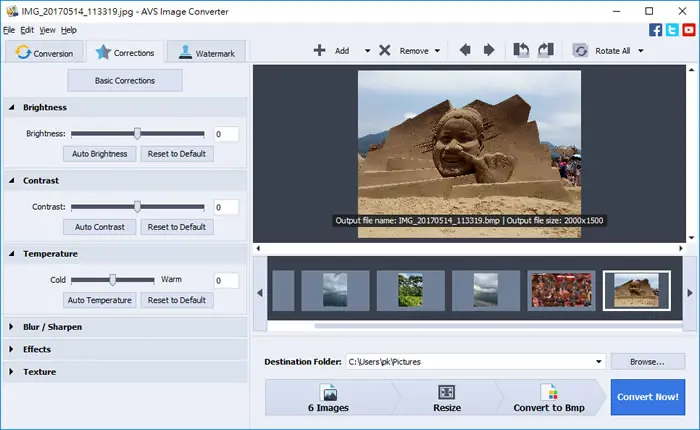The width and height of the screenshot is (700, 430).
Task: Rotate image right icon
Action: click(x=546, y=50)
